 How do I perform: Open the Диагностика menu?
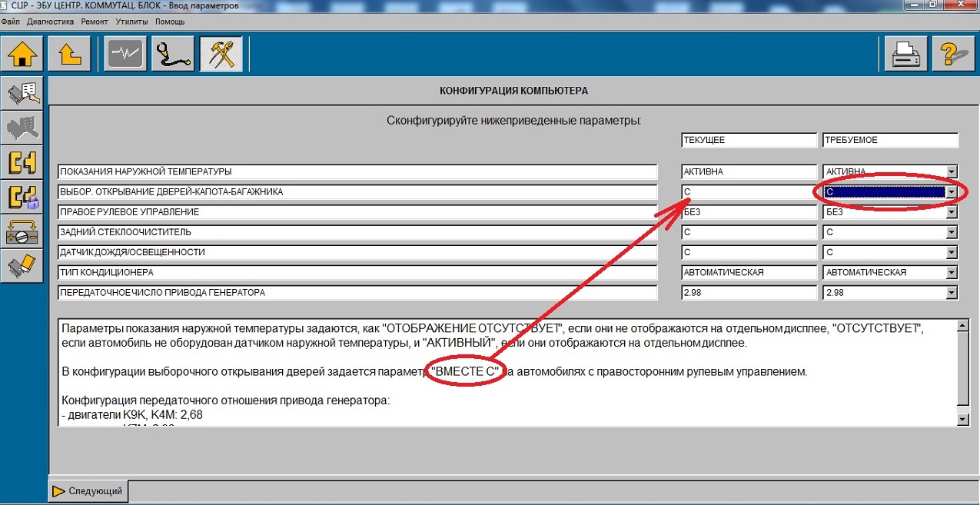click(51, 22)
